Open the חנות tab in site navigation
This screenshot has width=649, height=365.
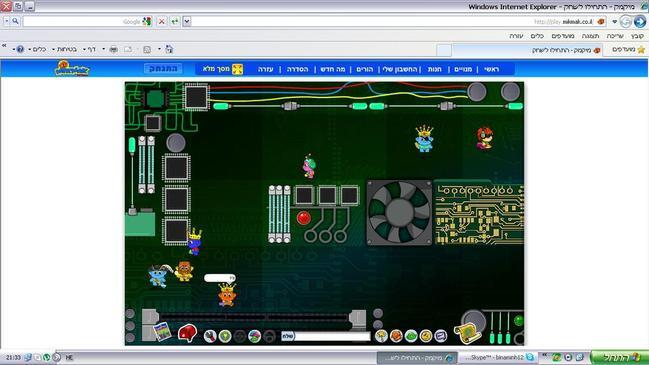click(x=435, y=69)
